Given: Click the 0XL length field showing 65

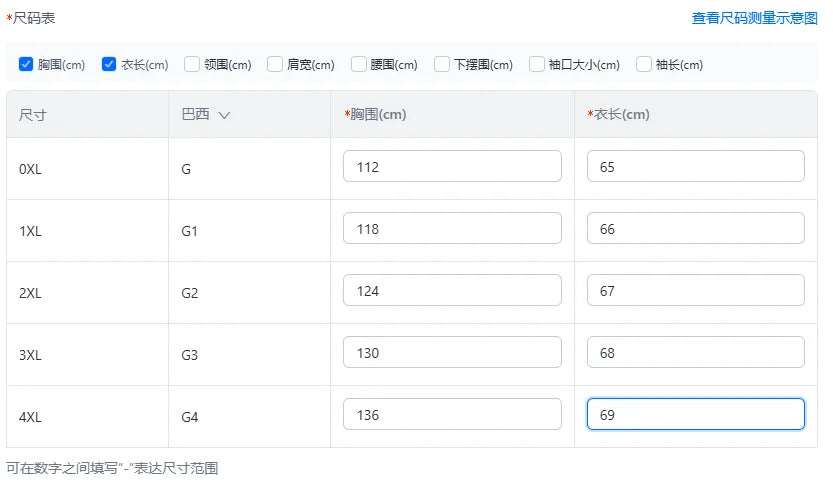Looking at the screenshot, I should [x=695, y=167].
